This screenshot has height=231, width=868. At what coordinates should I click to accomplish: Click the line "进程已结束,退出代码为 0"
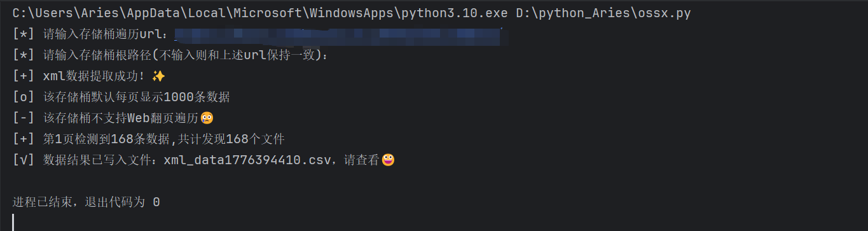click(86, 202)
